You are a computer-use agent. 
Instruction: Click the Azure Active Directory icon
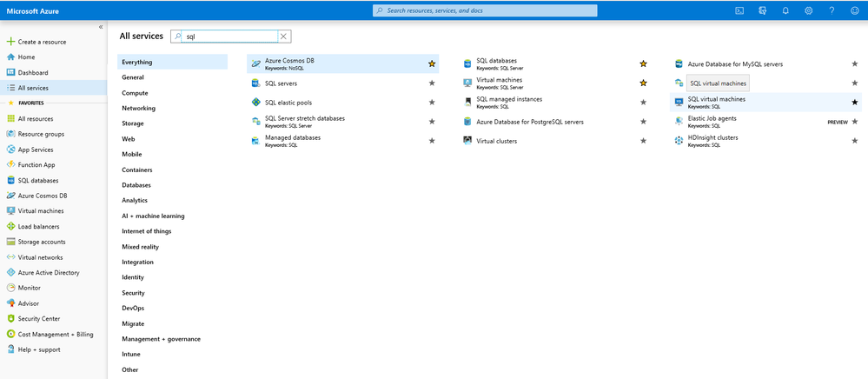10,273
